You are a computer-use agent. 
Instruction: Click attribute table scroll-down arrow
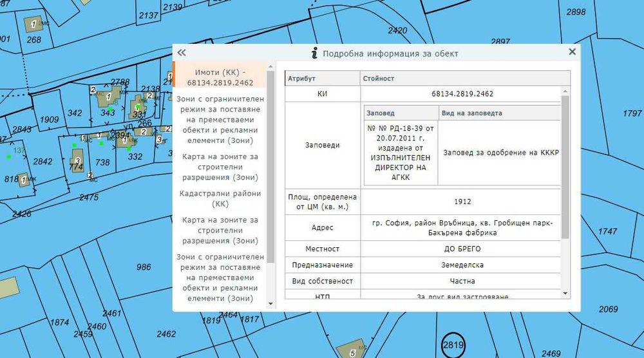click(x=565, y=294)
